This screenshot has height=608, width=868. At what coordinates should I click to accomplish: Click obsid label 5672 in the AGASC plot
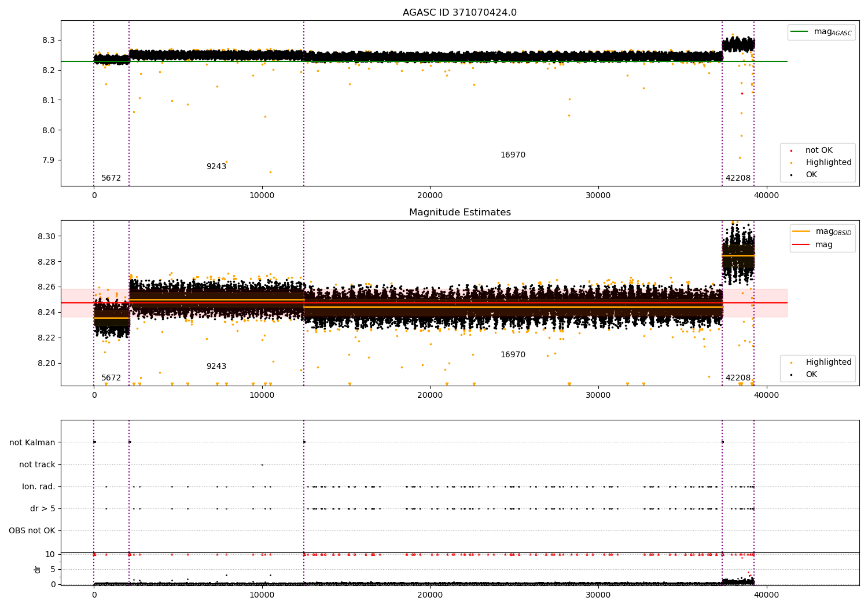click(111, 178)
